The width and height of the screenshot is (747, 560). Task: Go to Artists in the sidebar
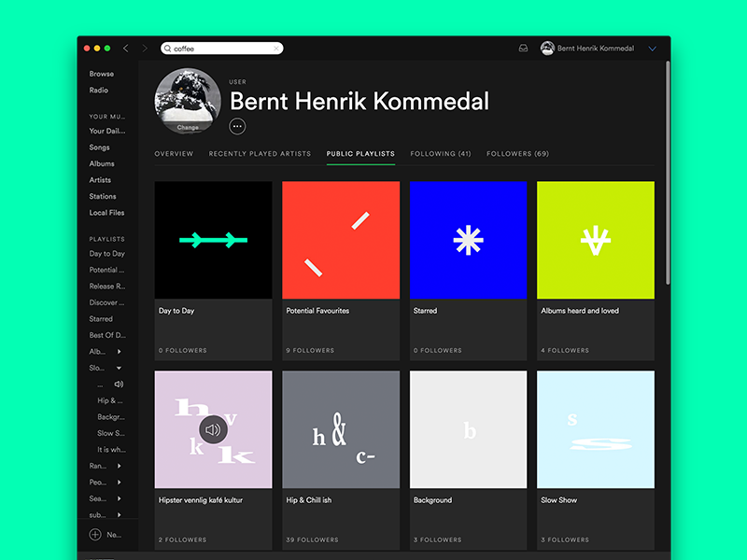tap(100, 180)
